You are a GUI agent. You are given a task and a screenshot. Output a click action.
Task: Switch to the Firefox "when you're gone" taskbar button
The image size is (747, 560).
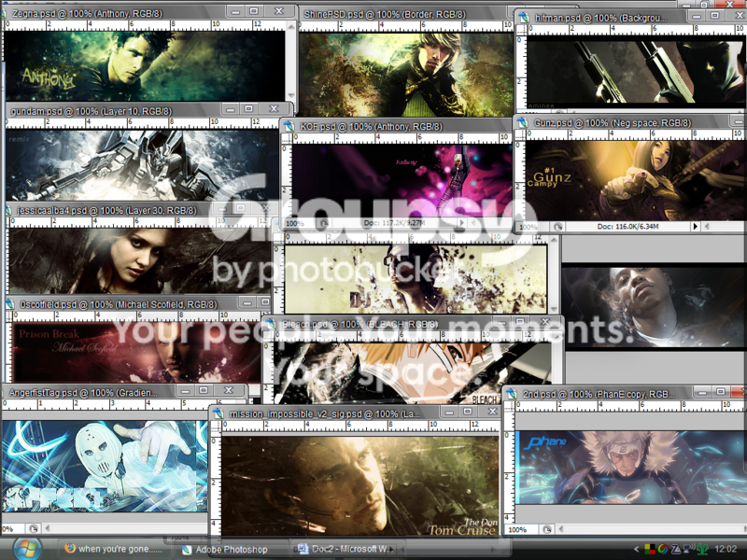[113, 549]
